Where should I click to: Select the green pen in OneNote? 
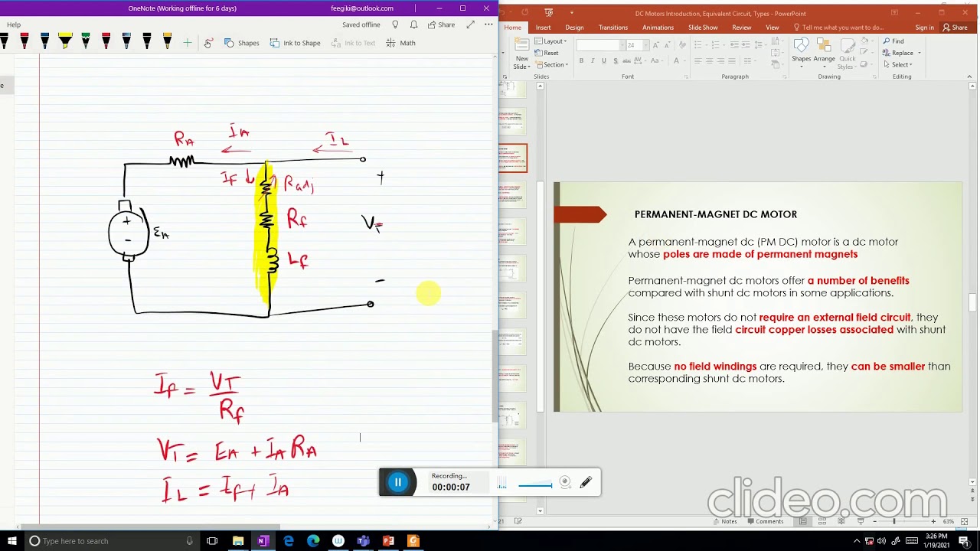[x=85, y=41]
